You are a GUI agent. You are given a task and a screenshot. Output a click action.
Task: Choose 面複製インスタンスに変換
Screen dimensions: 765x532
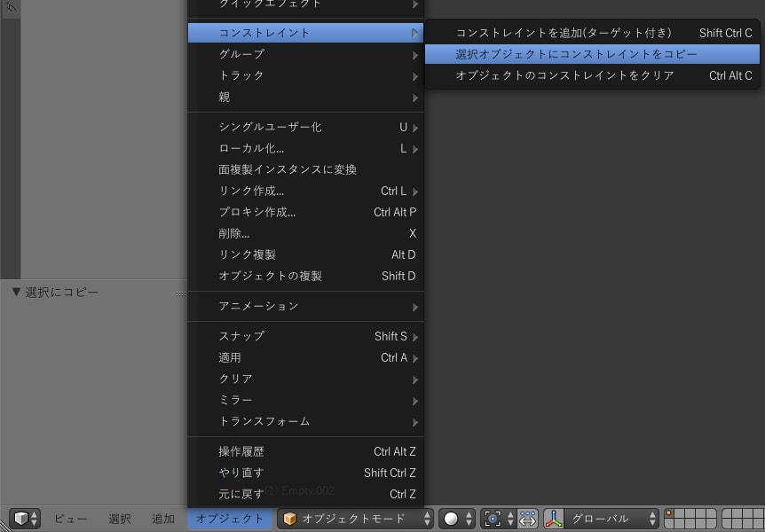click(x=306, y=169)
